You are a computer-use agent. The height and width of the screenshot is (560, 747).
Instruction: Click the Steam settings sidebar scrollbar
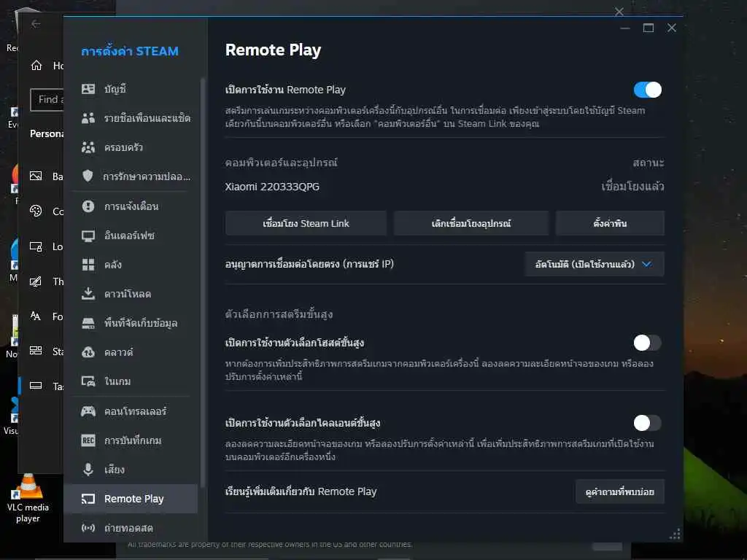pos(203,282)
